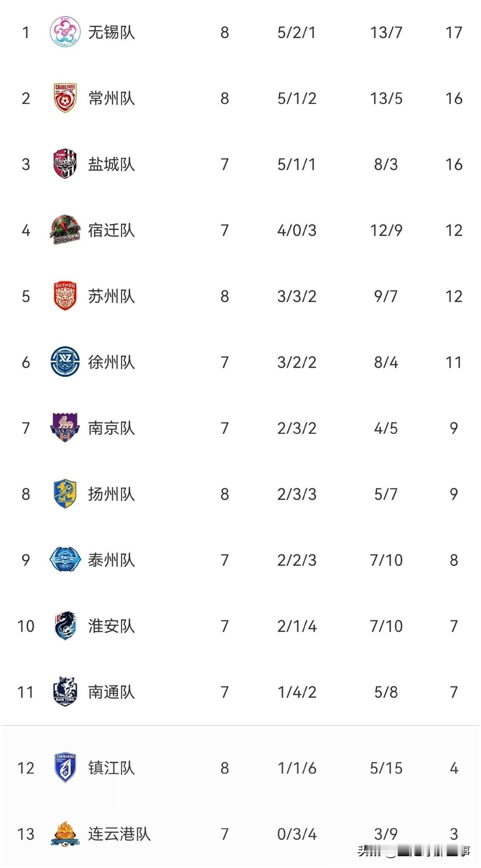The width and height of the screenshot is (481, 868).
Task: Click rank number 10 for 淮安队
Action: coord(26,626)
